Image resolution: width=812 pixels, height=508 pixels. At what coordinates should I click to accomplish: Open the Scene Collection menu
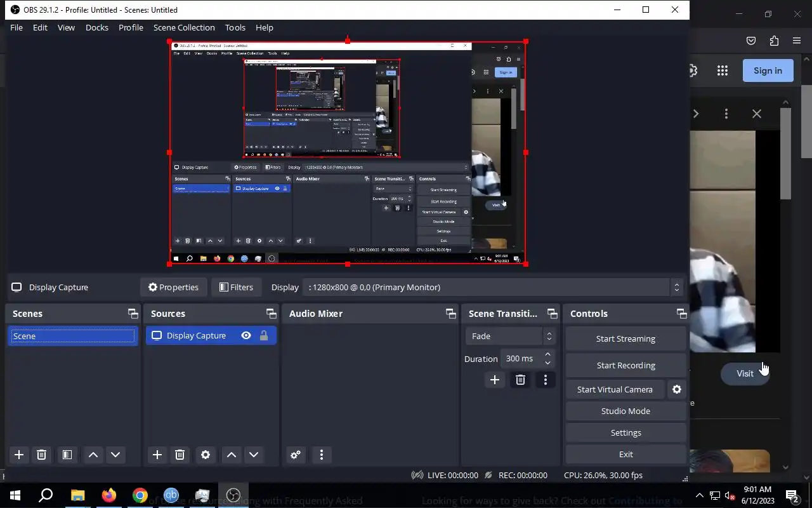click(x=184, y=27)
